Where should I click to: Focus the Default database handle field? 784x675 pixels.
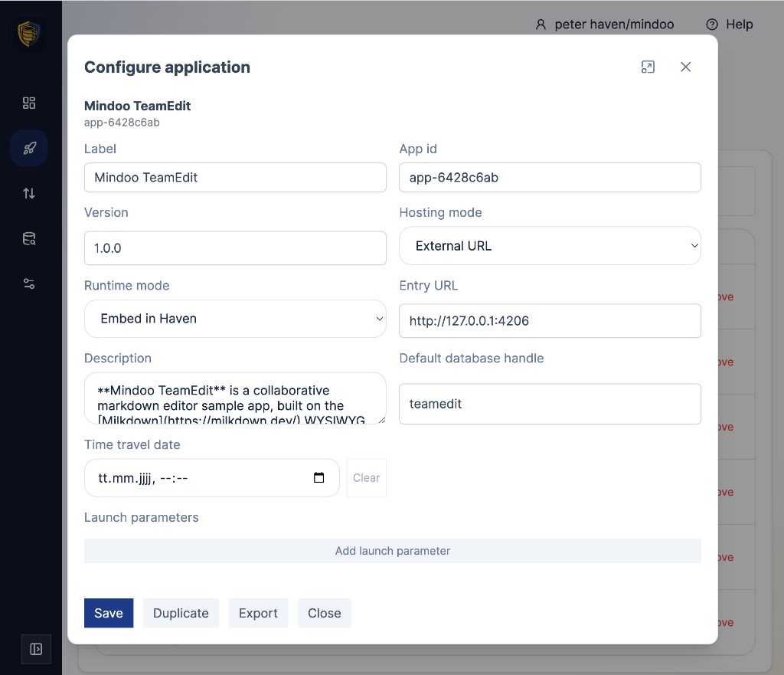pyautogui.click(x=550, y=404)
